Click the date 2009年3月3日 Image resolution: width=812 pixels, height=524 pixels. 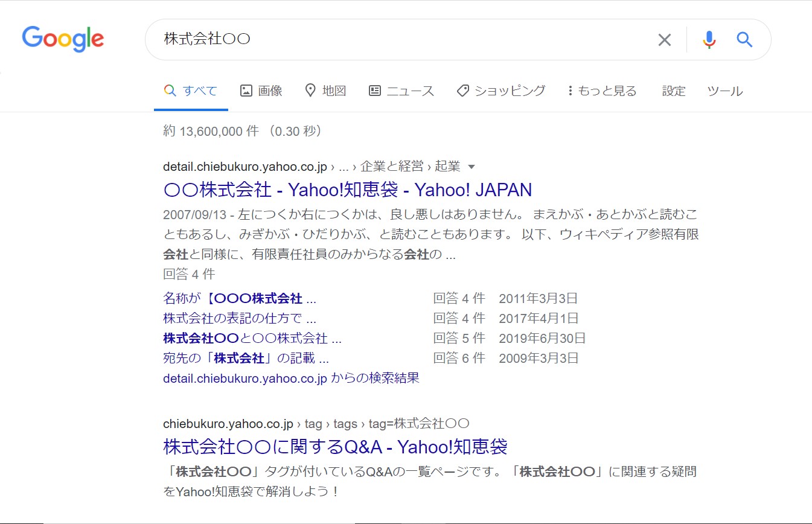click(x=539, y=358)
